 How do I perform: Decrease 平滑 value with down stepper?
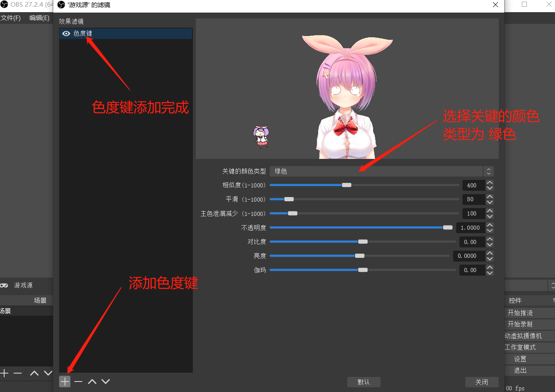(x=490, y=202)
